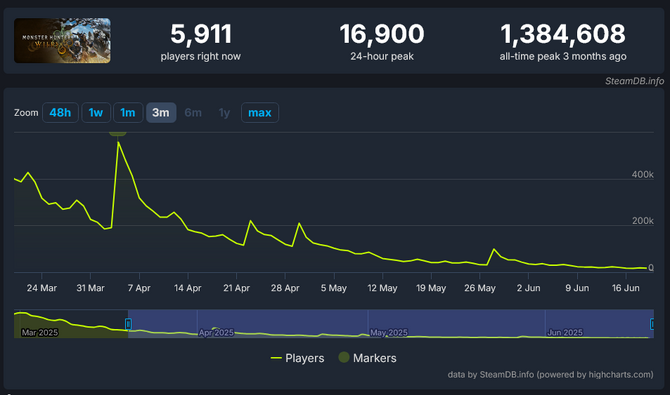Choose the disabled 6m zoom option
This screenshot has width=670, height=395.
[193, 112]
